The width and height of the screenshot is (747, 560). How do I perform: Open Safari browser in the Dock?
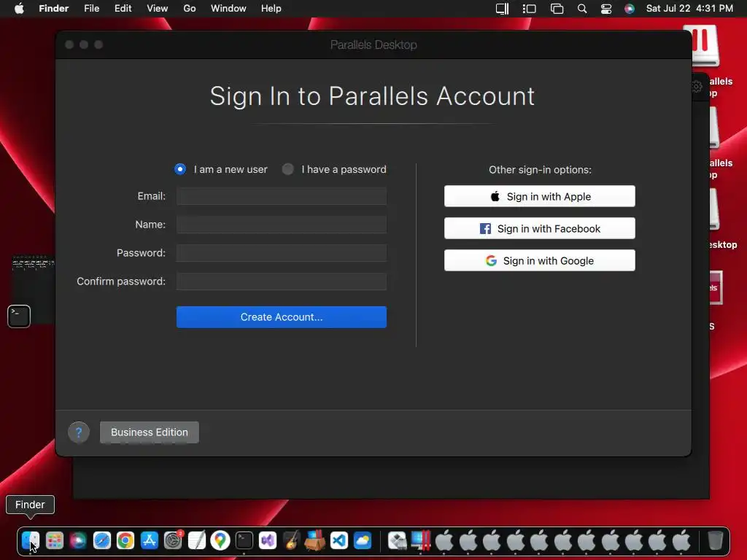tap(102, 540)
